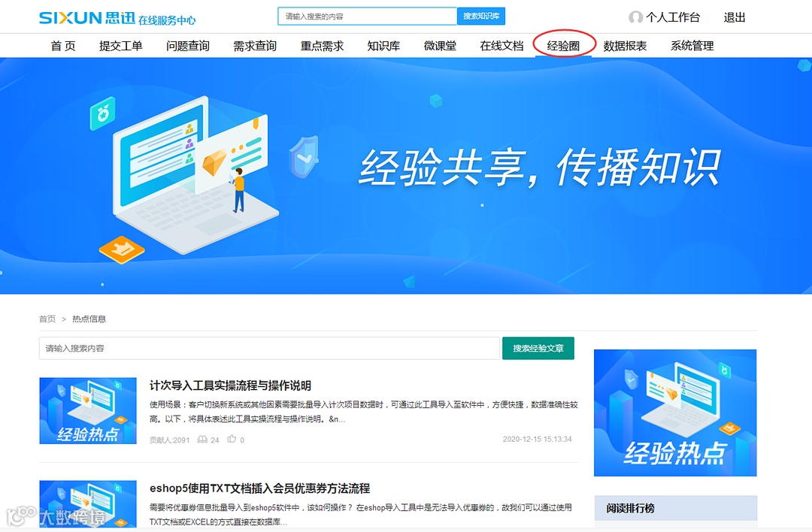Screen dimensions: 812x532
Task: Click the 热点信息 breadcrumb text
Action: click(89, 319)
